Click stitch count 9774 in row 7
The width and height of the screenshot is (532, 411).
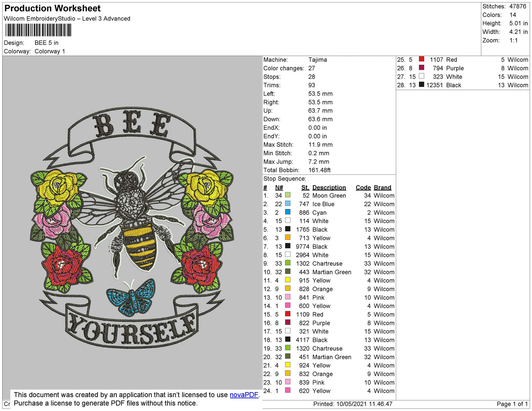pyautogui.click(x=303, y=247)
